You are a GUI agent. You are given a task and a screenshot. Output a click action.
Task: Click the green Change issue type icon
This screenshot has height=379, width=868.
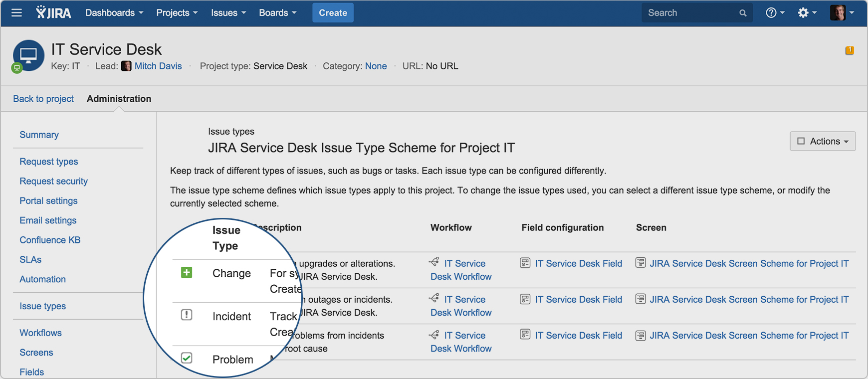187,273
